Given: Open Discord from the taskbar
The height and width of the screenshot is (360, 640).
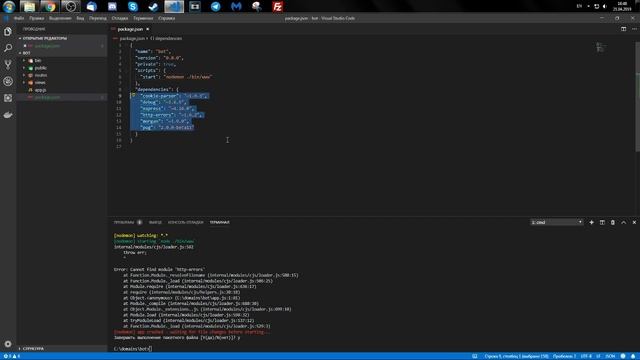Looking at the screenshot, I should point(112,7).
